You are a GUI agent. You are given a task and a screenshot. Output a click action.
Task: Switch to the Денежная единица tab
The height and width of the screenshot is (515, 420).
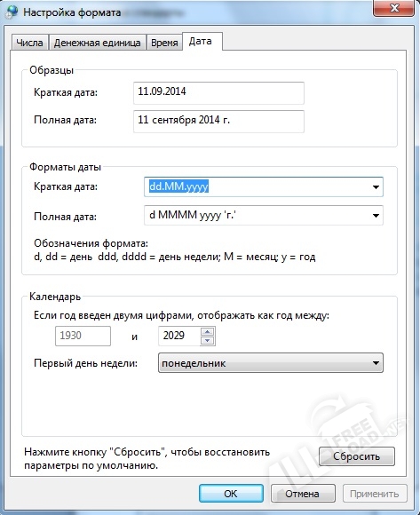point(97,43)
